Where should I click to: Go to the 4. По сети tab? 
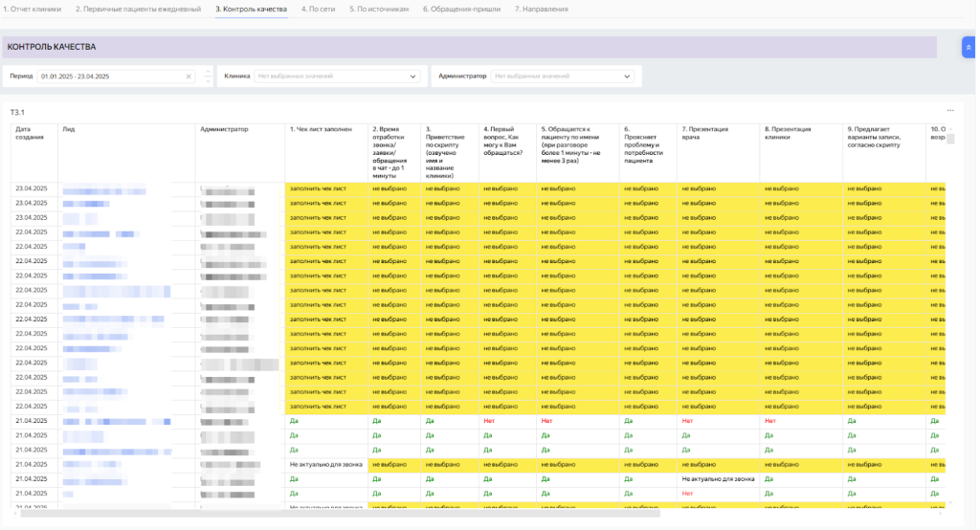pos(318,9)
